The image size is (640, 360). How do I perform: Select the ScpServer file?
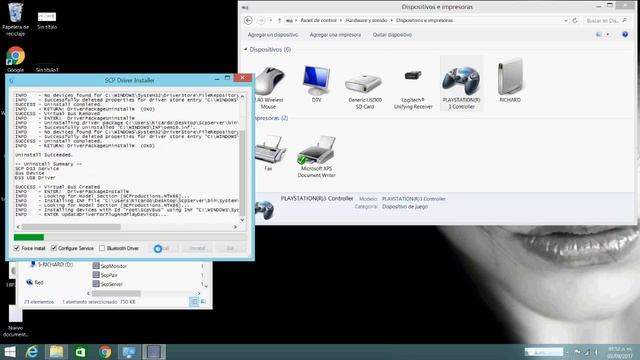[108, 284]
